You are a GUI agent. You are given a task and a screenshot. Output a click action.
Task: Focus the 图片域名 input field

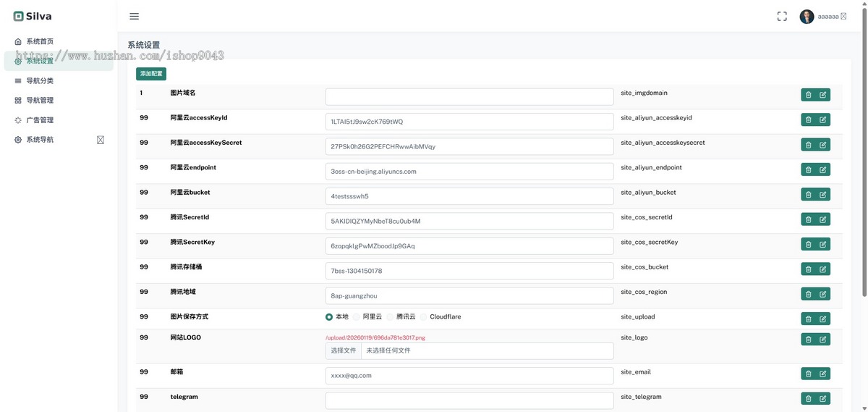(x=469, y=96)
